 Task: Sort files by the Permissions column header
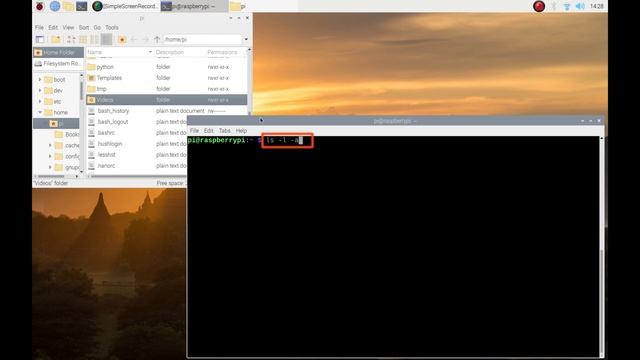coord(226,52)
